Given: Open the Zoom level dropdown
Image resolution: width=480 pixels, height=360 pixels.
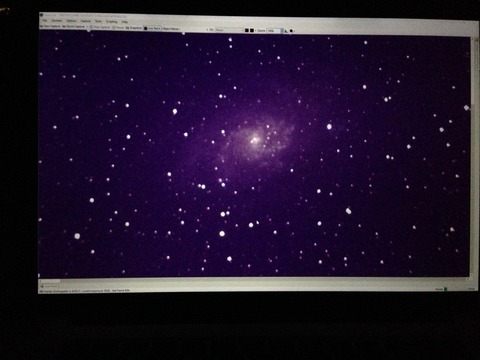Looking at the screenshot, I should (276, 30).
